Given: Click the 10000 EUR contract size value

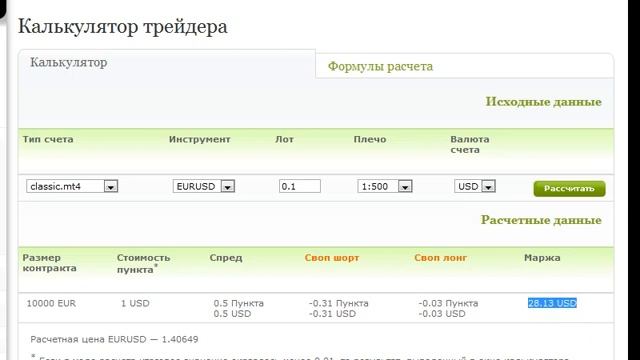Looking at the screenshot, I should point(51,303).
